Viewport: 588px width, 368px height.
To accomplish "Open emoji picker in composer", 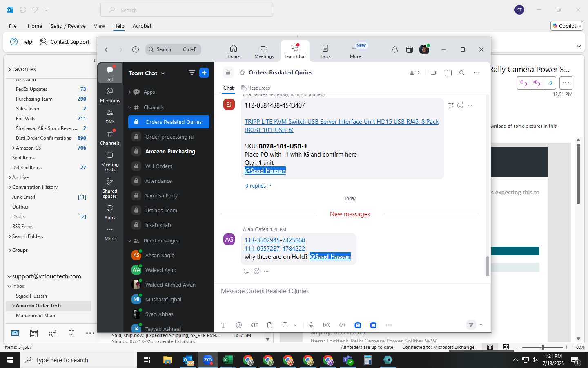I will 239,325.
